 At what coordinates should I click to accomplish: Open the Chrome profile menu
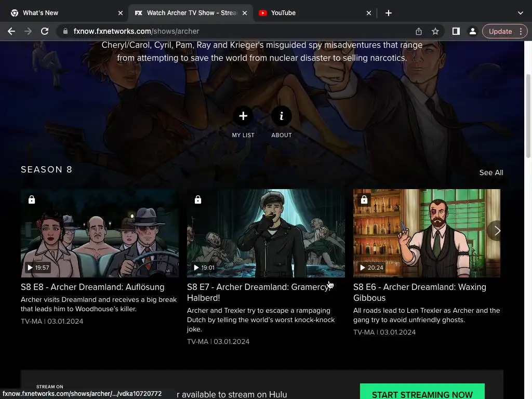point(472,31)
